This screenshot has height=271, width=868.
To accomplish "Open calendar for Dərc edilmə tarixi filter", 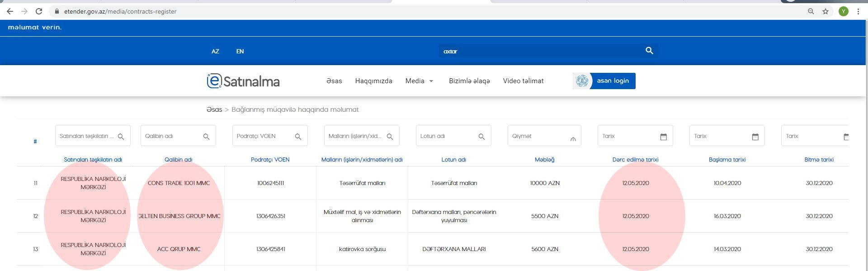I will pyautogui.click(x=663, y=137).
